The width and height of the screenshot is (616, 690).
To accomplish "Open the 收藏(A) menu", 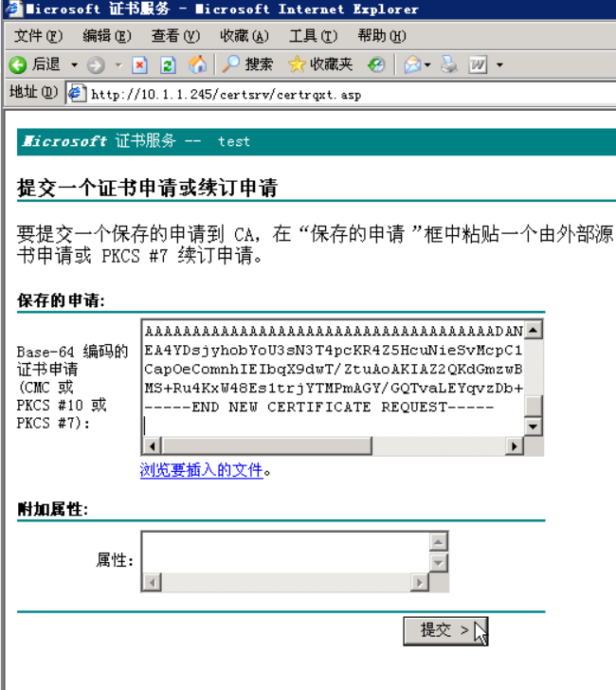I will [x=245, y=36].
